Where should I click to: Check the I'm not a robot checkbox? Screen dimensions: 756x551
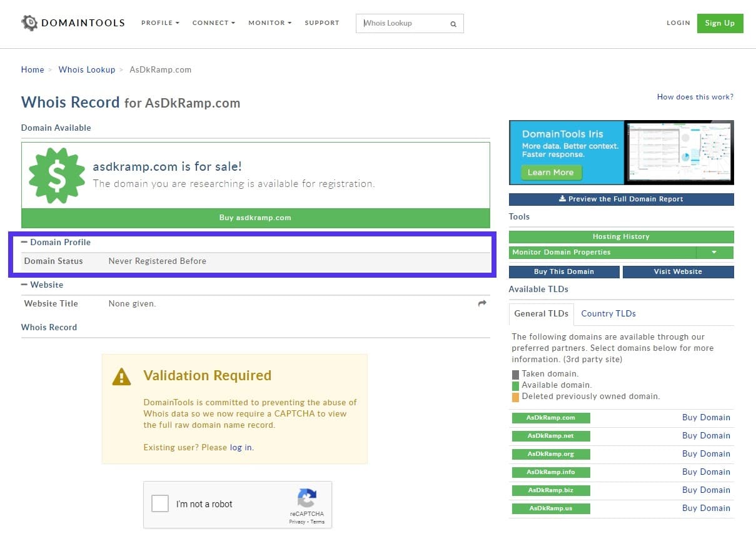pyautogui.click(x=160, y=503)
